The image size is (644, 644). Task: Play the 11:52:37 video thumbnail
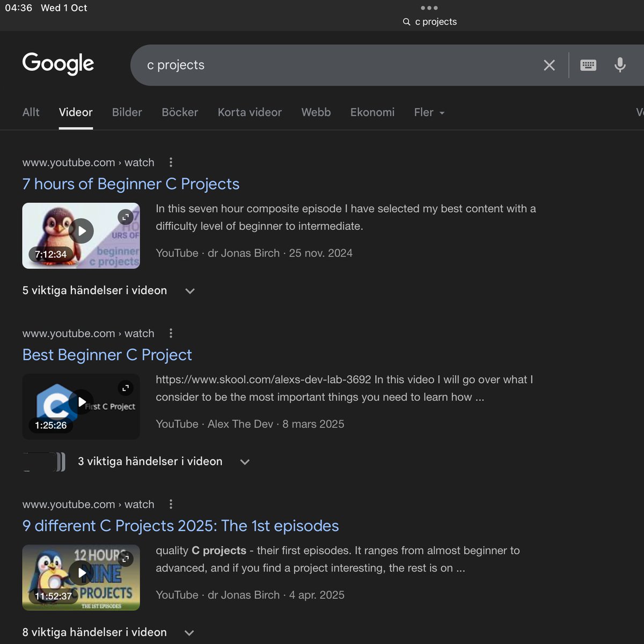click(82, 573)
